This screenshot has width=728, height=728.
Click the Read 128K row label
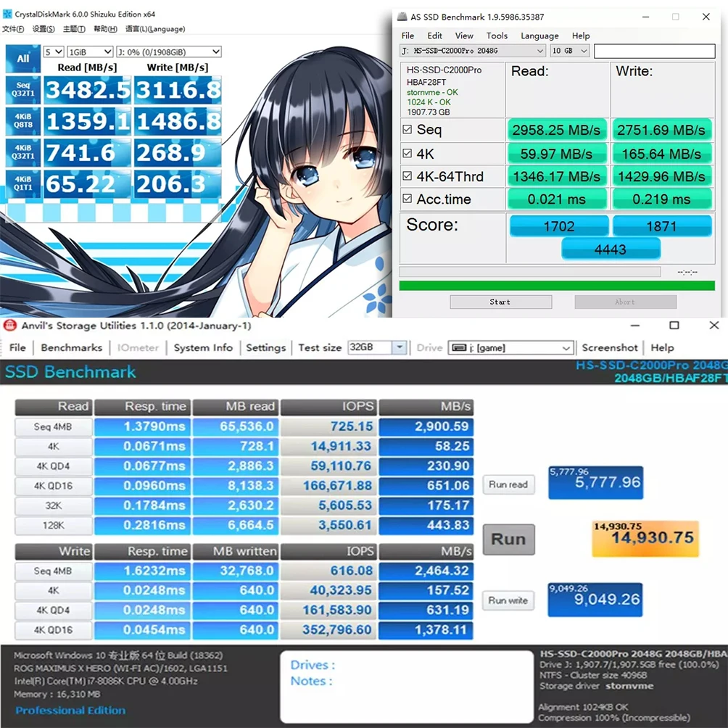54,526
